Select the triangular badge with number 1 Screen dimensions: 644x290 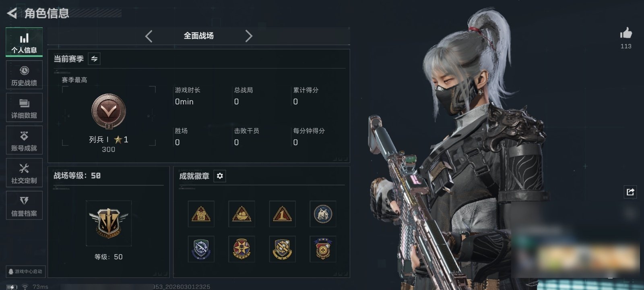click(282, 214)
